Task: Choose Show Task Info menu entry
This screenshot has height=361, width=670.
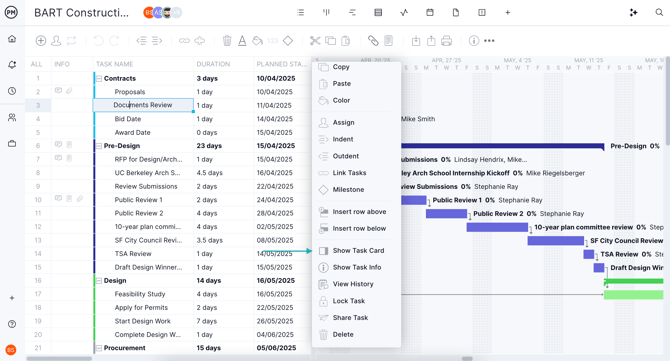Action: click(x=357, y=267)
